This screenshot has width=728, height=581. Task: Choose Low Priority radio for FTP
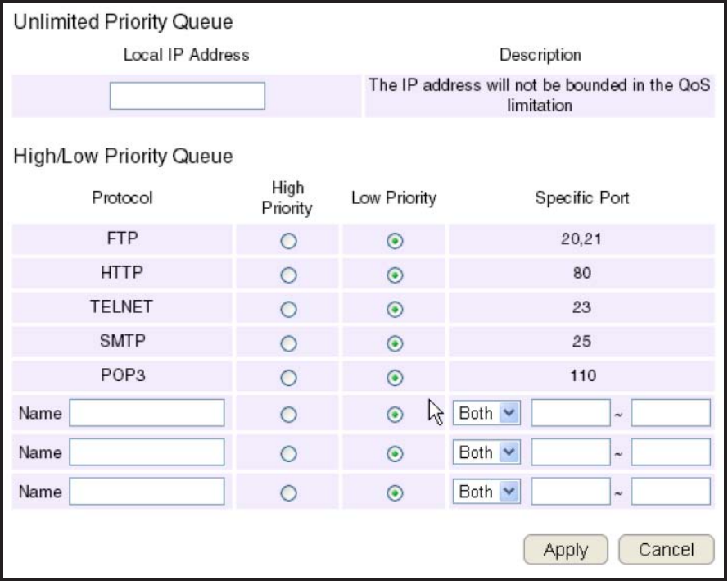(395, 241)
